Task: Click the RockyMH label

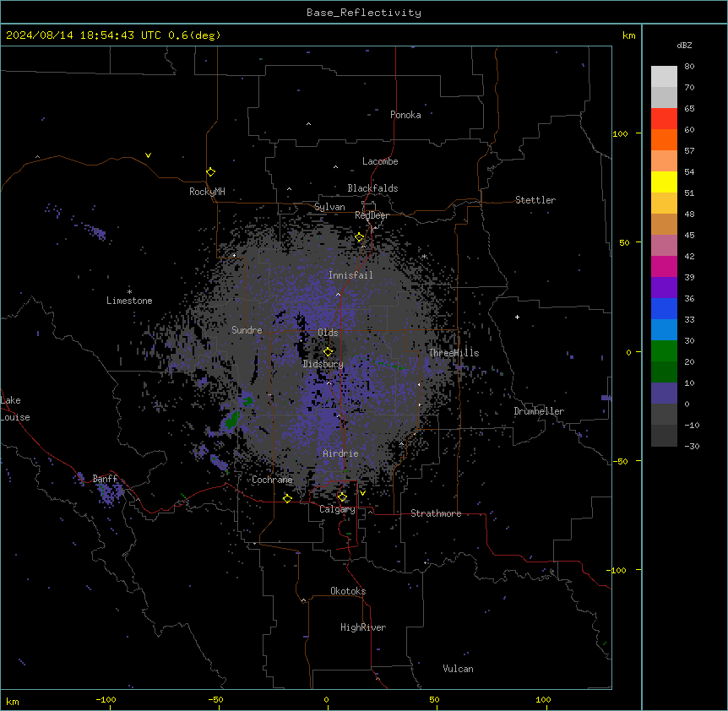Action: (207, 192)
